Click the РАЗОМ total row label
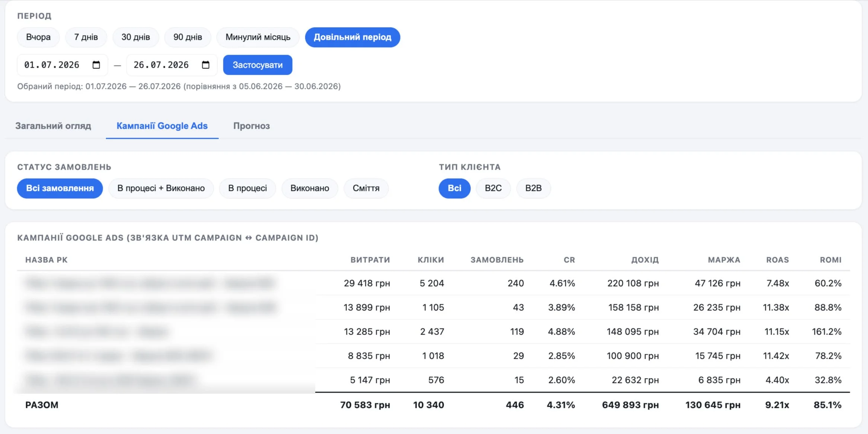868x434 pixels. click(42, 405)
